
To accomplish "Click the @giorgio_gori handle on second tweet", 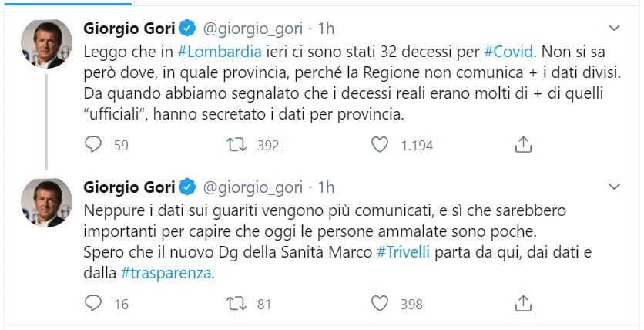I will pyautogui.click(x=251, y=187).
